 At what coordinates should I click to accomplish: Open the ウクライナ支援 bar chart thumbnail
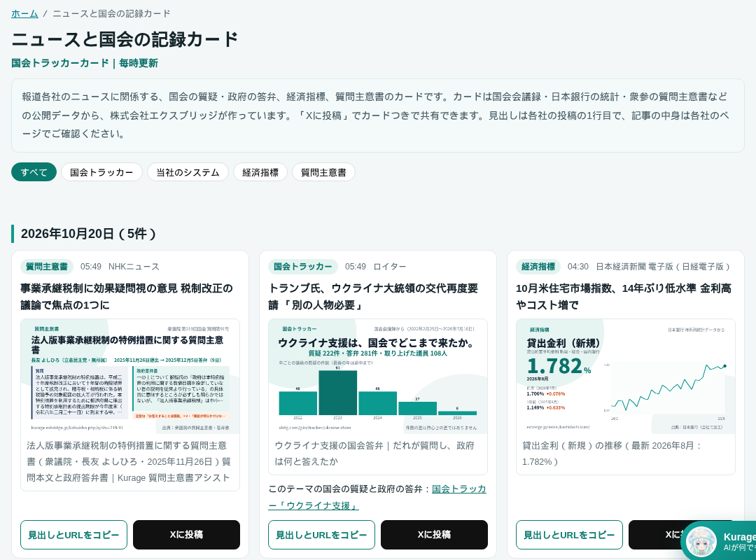[x=378, y=376]
